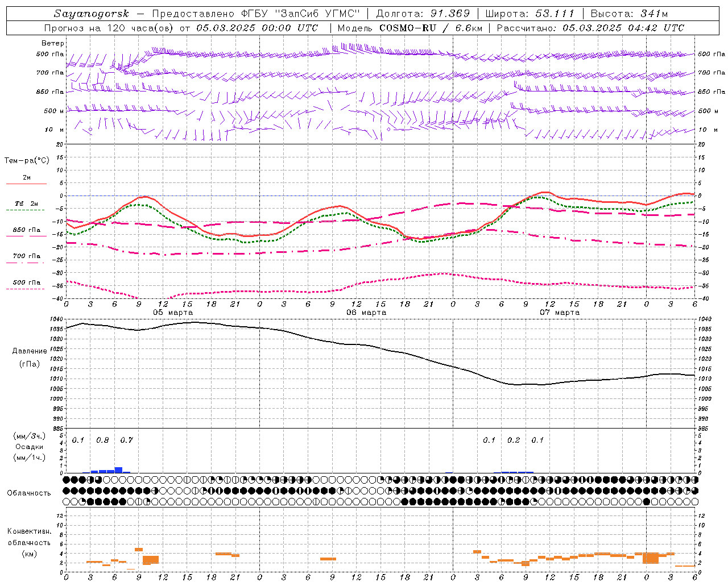The image size is (728, 582).
Task: Click the '2м' temperature legend entry
Action: pyautogui.click(x=27, y=177)
